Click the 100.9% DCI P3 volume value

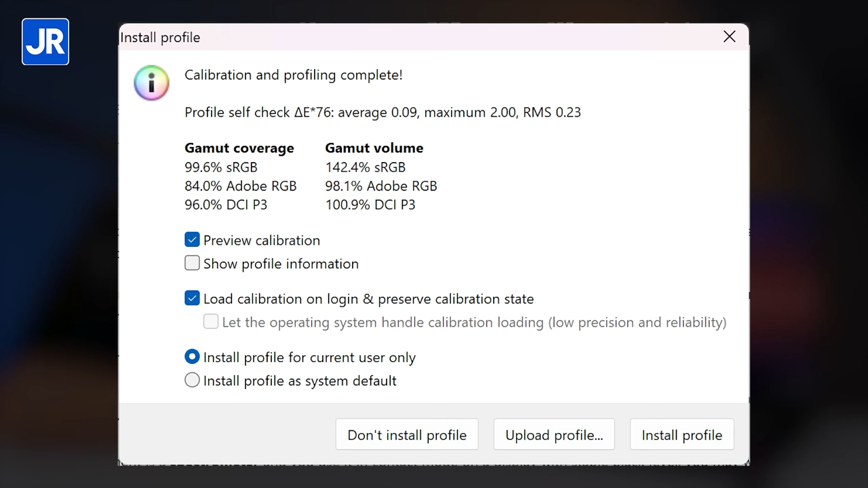370,205
